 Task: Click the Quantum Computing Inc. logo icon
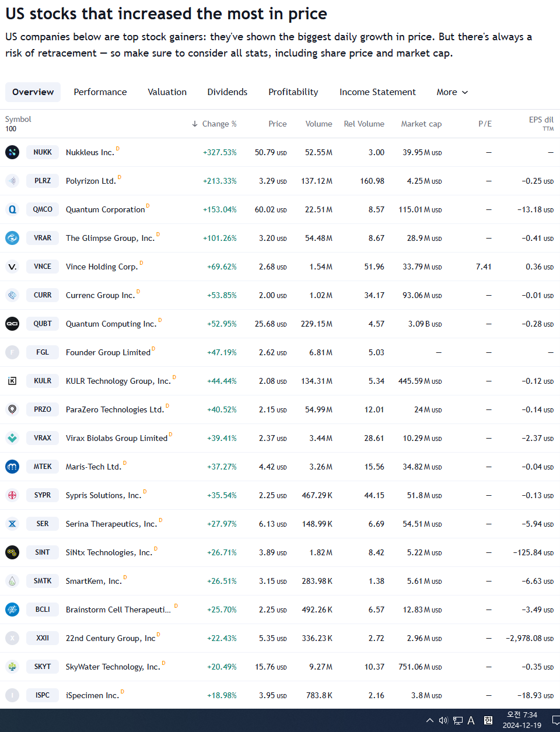tap(12, 324)
